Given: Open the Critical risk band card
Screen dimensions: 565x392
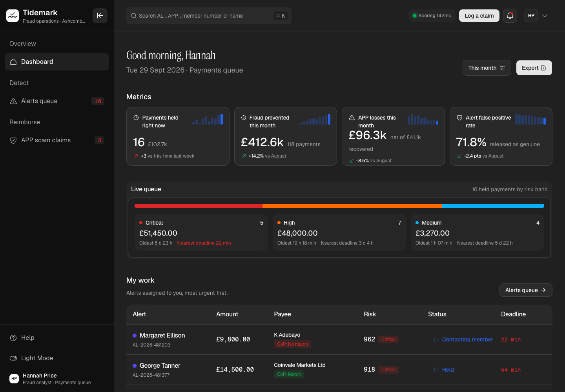Looking at the screenshot, I should point(201,232).
